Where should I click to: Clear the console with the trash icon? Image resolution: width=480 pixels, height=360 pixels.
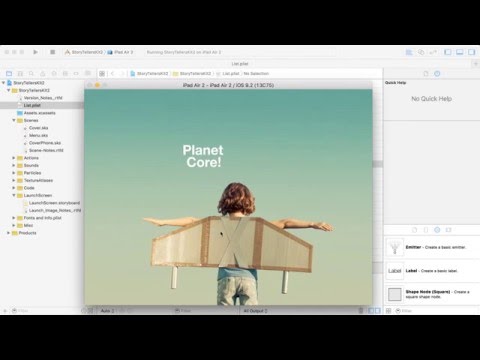click(361, 311)
